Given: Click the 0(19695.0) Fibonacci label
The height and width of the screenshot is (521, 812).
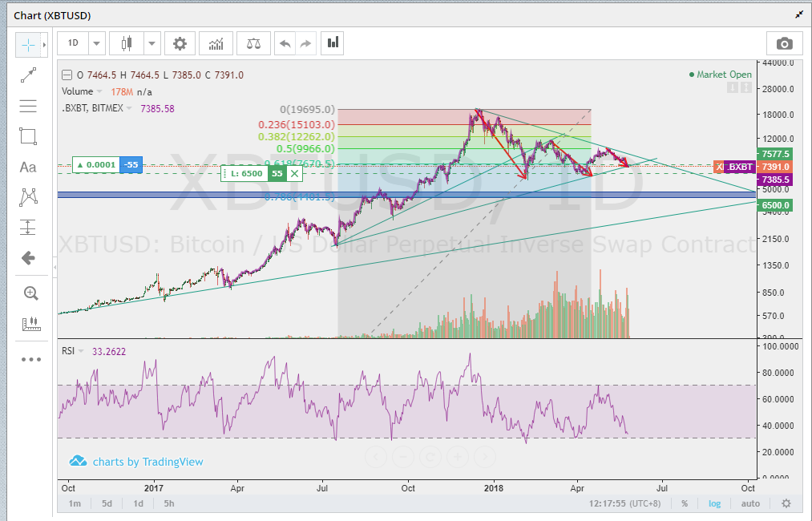Looking at the screenshot, I should tap(307, 110).
